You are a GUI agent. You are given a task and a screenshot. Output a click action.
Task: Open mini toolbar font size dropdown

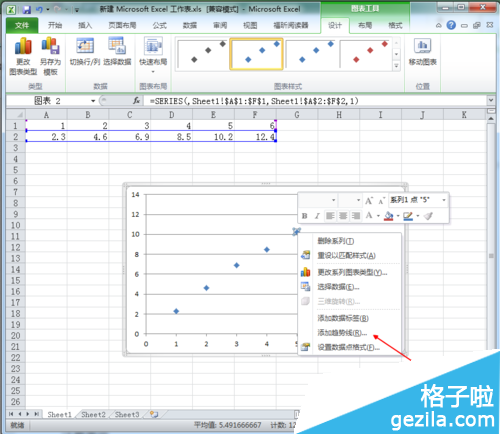pos(358,200)
